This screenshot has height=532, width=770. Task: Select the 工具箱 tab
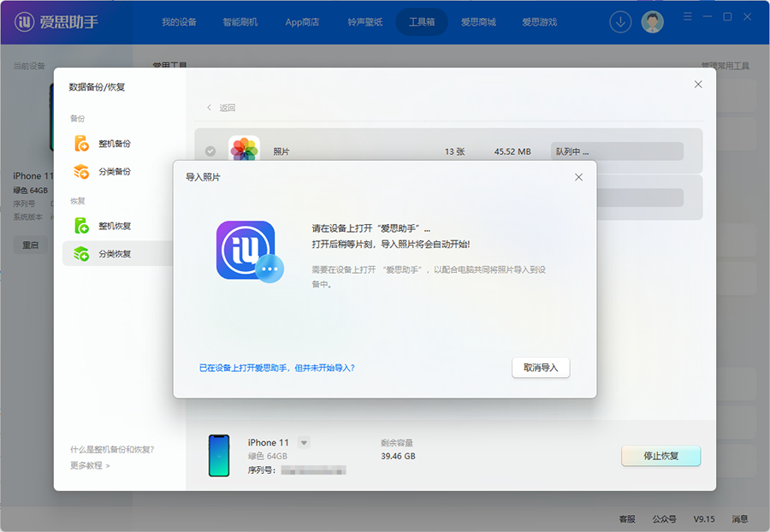tap(422, 22)
